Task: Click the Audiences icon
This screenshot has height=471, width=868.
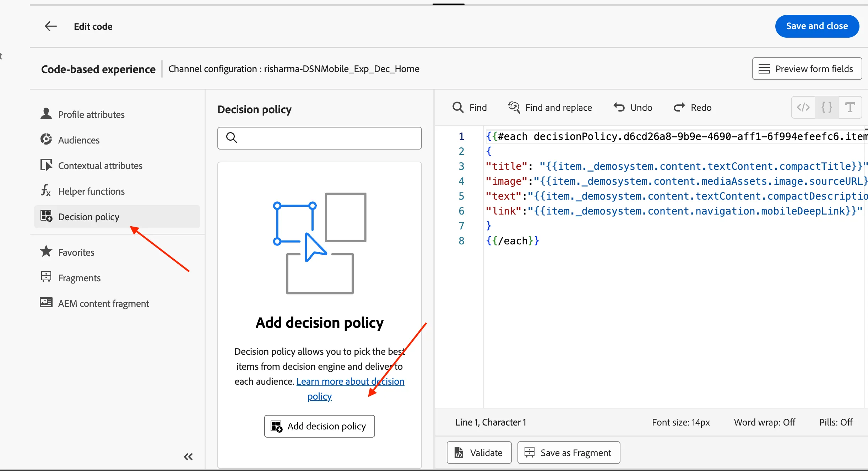Action: tap(46, 139)
